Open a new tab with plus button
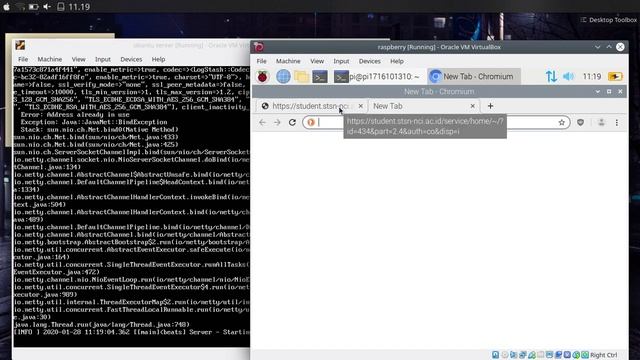Screen dimensions: 640x360 pyautogui.click(x=491, y=106)
